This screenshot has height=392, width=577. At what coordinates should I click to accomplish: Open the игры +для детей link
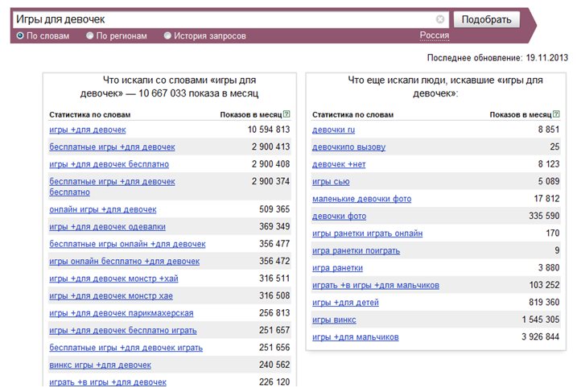point(345,303)
